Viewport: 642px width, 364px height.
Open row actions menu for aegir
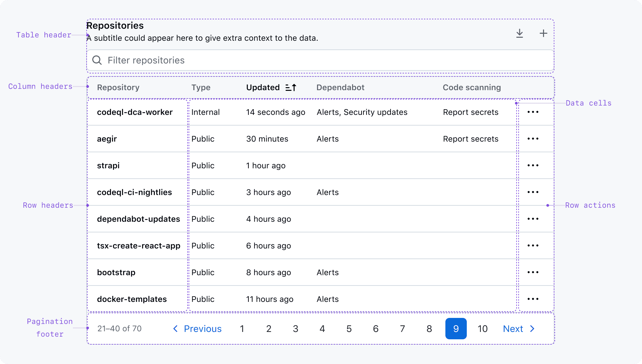coord(533,139)
